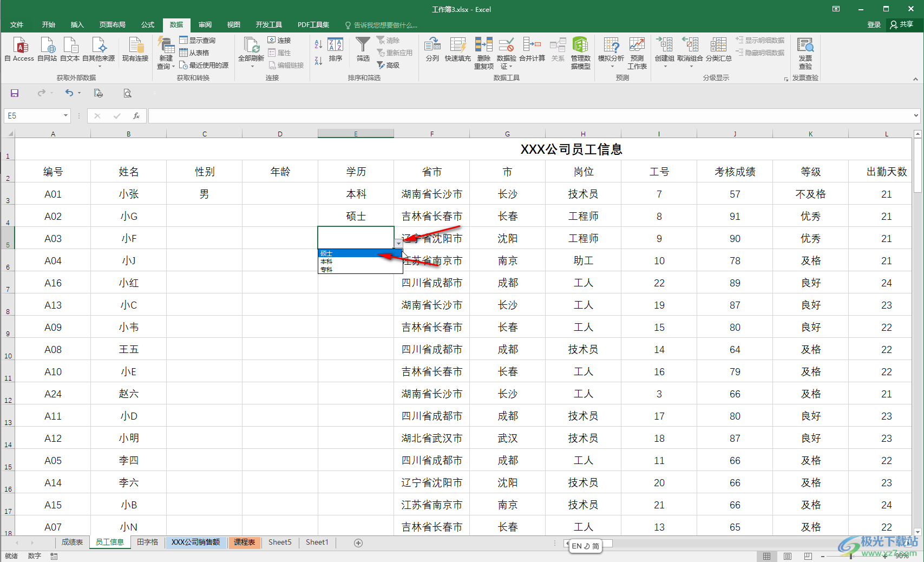This screenshot has height=562, width=924.
Task: Click 分列 text to columns icon
Action: tap(432, 49)
